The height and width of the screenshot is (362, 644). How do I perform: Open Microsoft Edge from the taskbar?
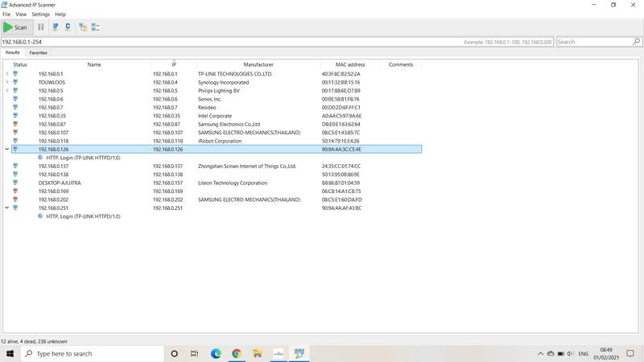[216, 353]
